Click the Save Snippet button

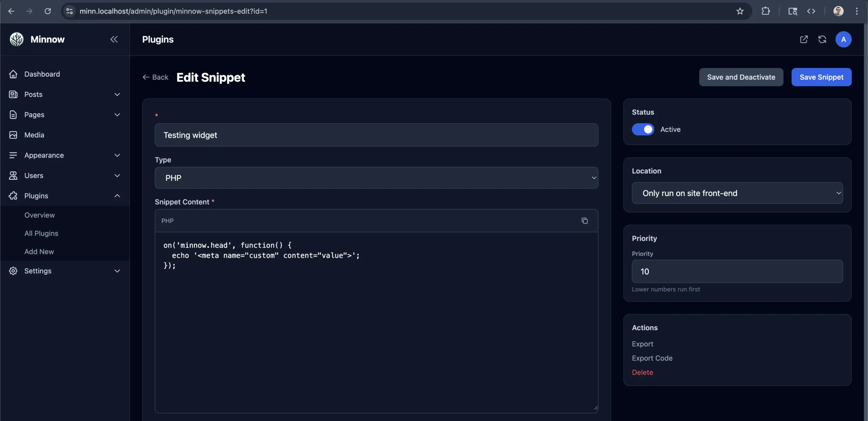(x=821, y=77)
